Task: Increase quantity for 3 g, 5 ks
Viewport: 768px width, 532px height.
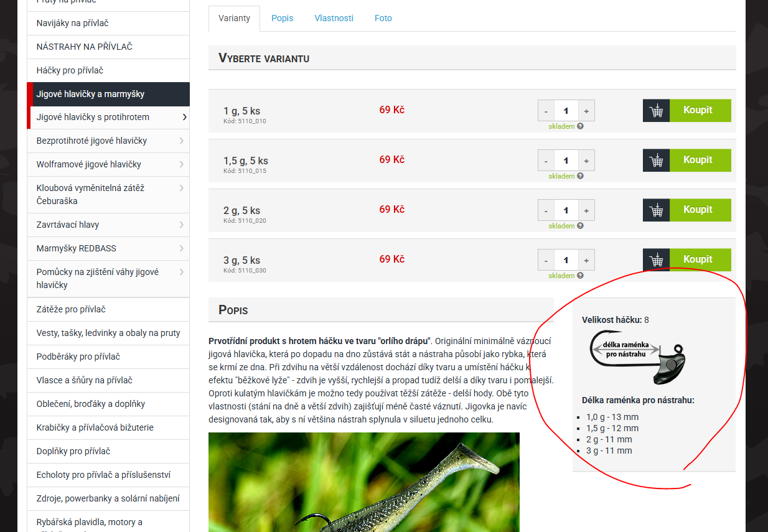Action: coord(586,260)
